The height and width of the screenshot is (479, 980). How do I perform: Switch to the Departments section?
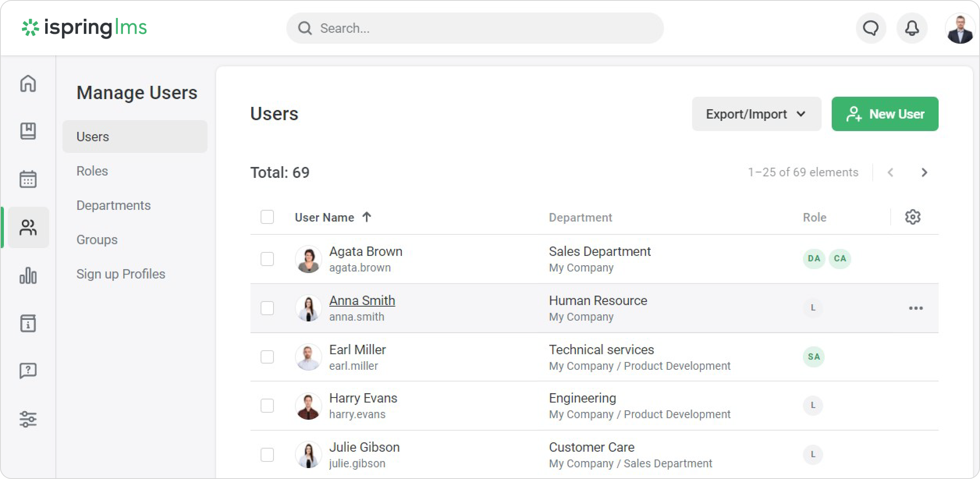(114, 205)
